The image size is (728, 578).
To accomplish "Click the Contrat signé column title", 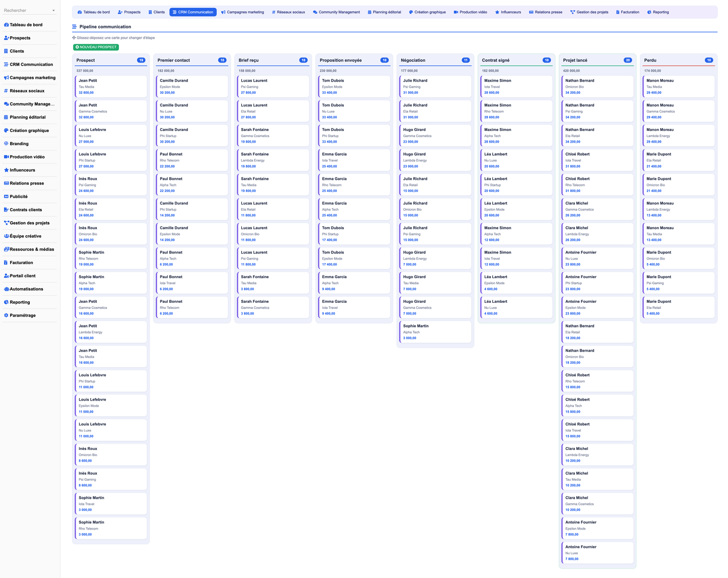I will [496, 60].
